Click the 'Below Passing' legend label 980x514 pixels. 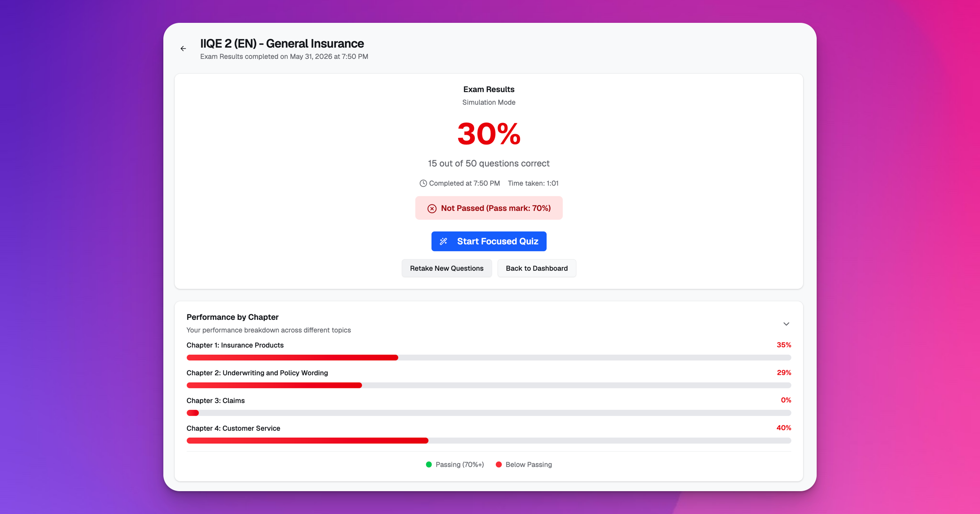(529, 465)
